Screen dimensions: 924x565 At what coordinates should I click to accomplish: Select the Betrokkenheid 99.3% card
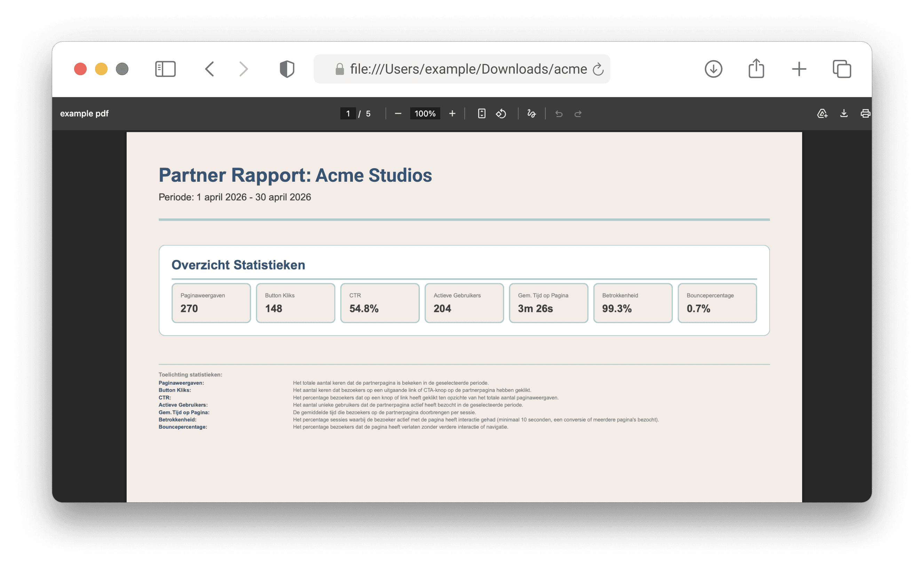pos(633,303)
